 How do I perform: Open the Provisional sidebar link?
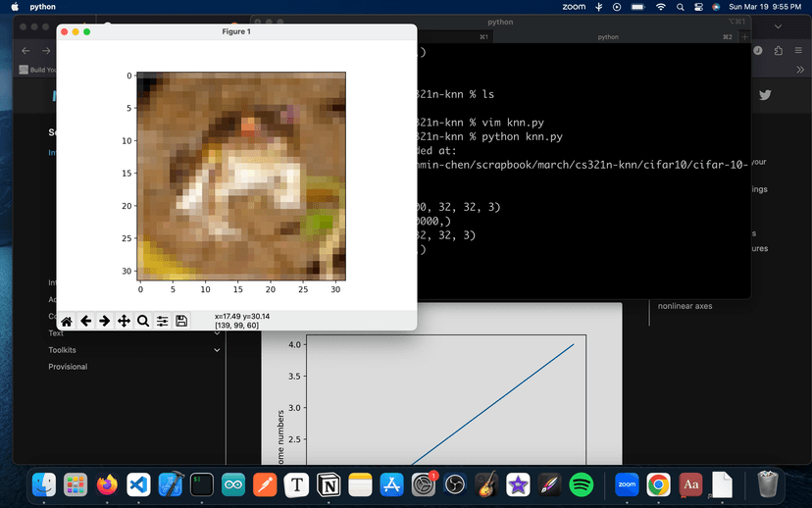click(x=68, y=367)
